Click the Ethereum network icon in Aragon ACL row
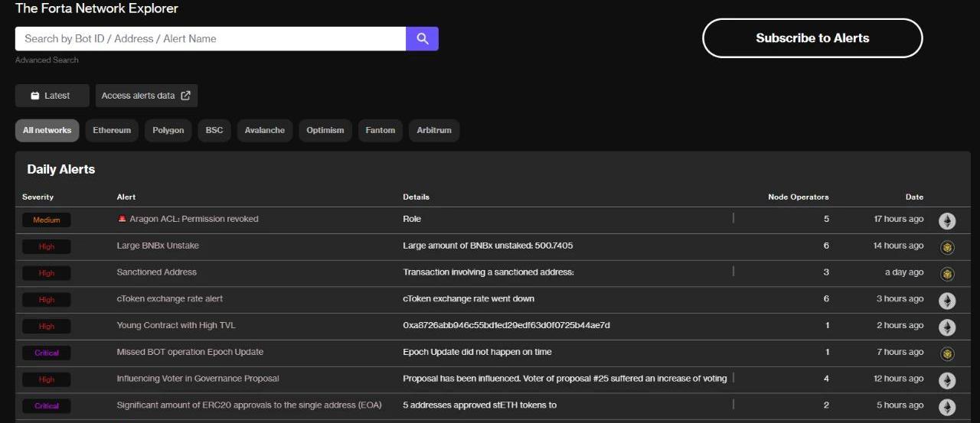The height and width of the screenshot is (423, 980). 947,221
